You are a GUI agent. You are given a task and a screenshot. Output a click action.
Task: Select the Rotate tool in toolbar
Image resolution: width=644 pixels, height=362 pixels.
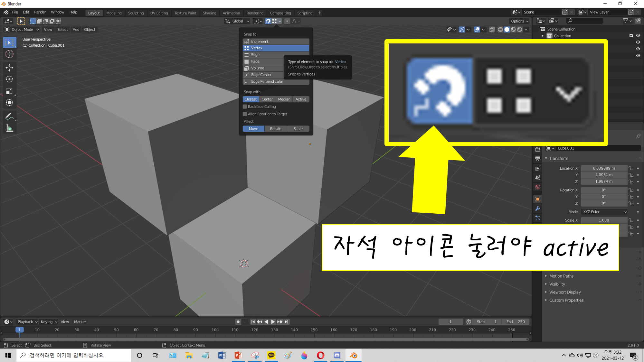pos(9,79)
